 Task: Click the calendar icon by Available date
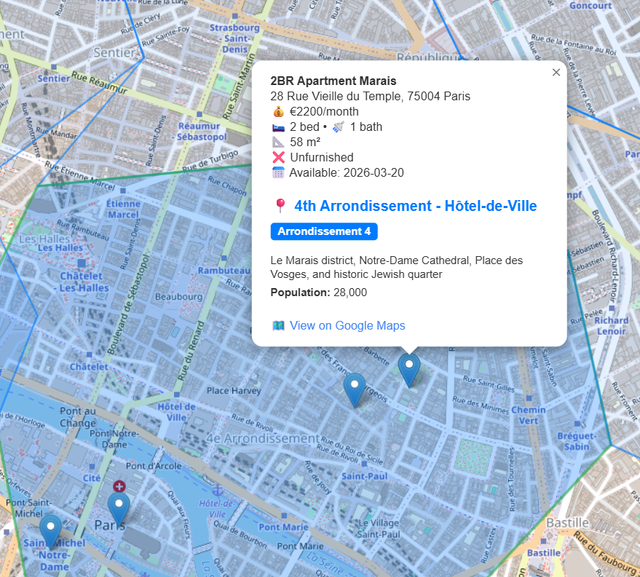[x=278, y=172]
